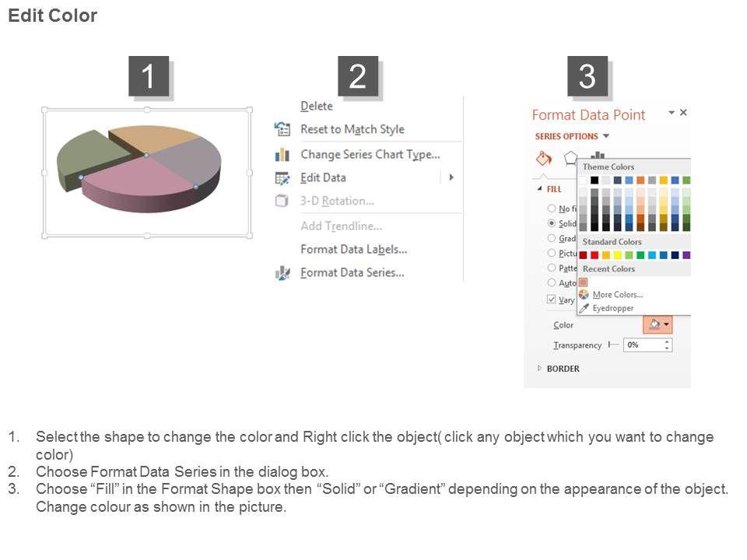Pick the red standard color swatch
The height and width of the screenshot is (560, 747).
pos(594,255)
